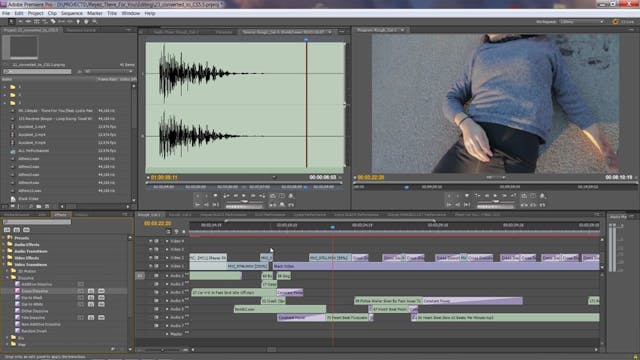Select Black Video item in Project panel
This screenshot has height=360, width=640.
[29, 199]
